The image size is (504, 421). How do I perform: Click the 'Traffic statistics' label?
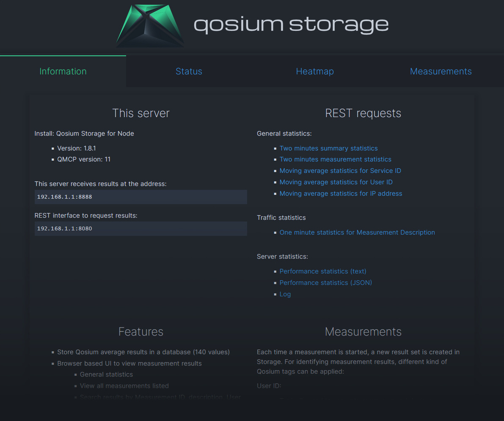281,218
